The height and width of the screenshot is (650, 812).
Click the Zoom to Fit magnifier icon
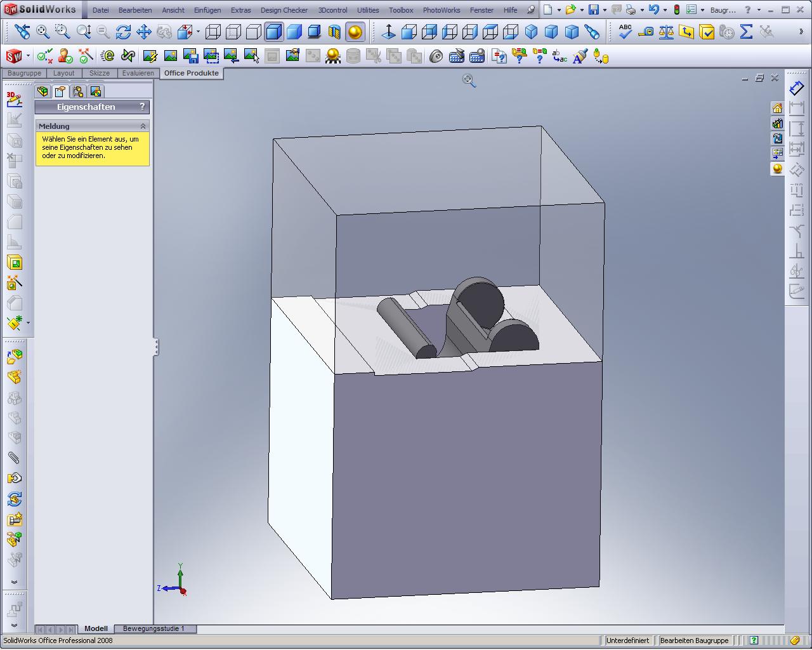point(43,32)
